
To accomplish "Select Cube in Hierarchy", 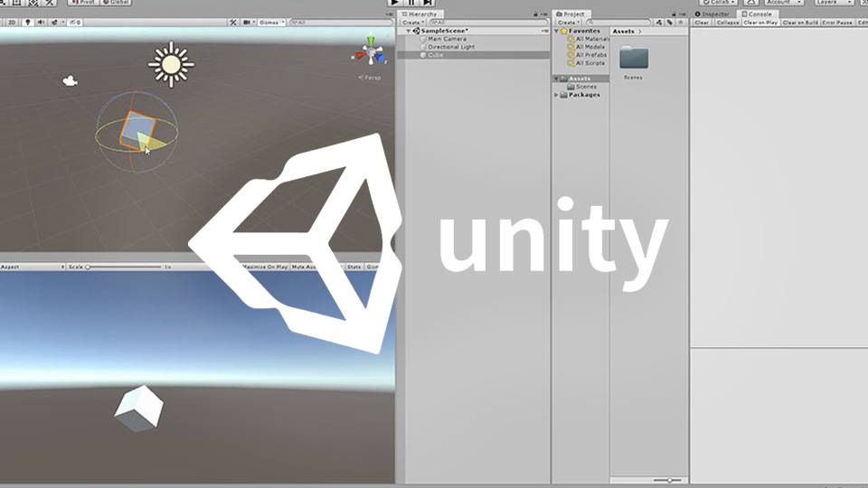I will pyautogui.click(x=435, y=55).
